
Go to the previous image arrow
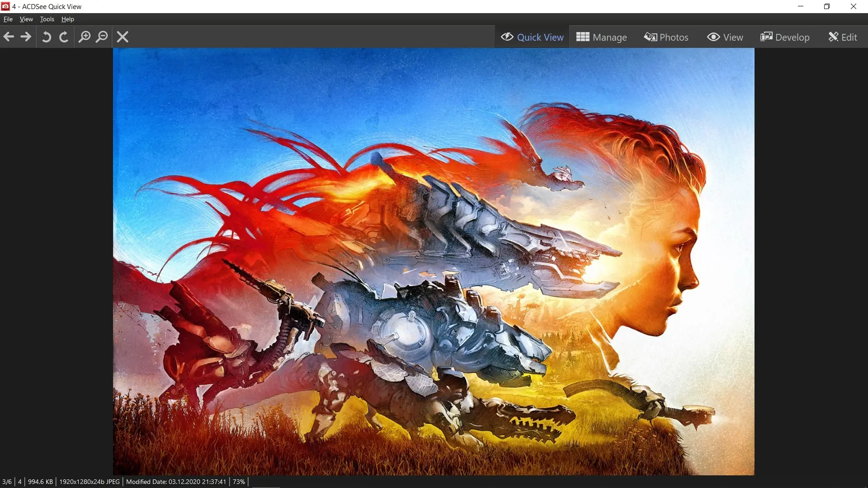(9, 37)
